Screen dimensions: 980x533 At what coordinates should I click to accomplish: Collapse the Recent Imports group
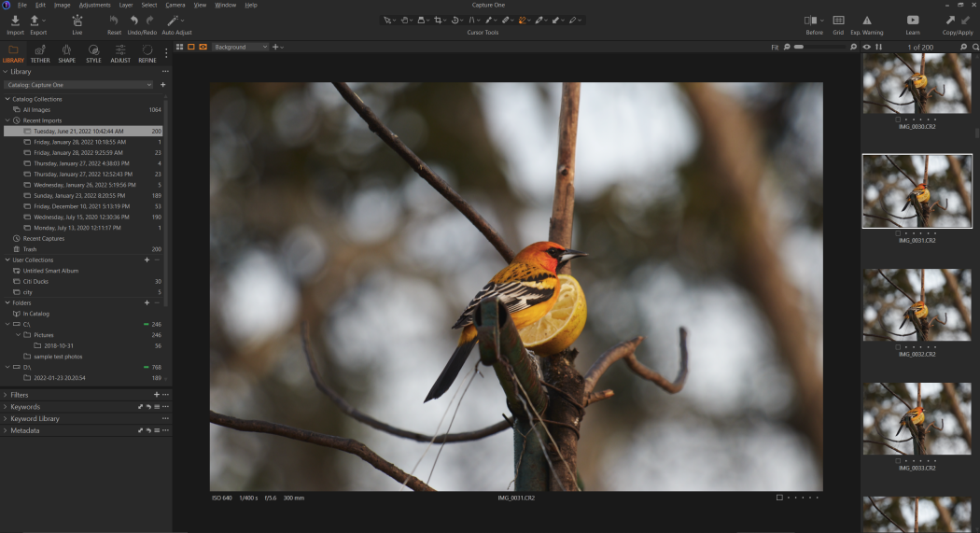click(x=7, y=120)
